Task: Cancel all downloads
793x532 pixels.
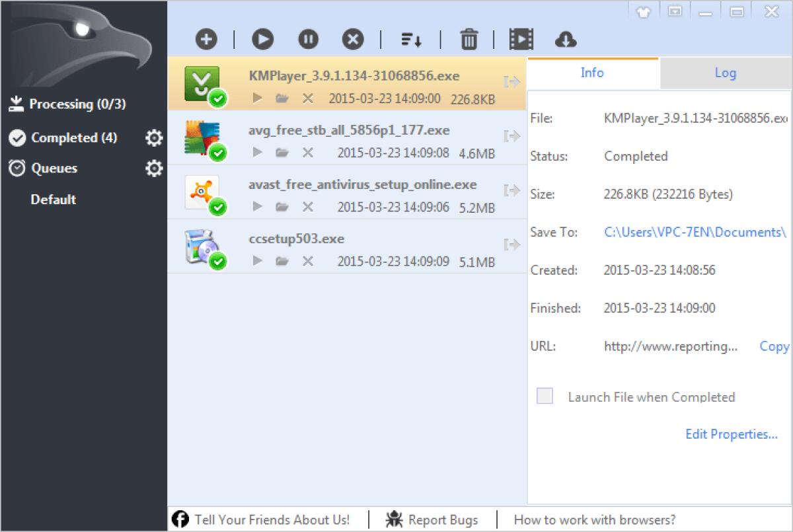Action: (352, 39)
